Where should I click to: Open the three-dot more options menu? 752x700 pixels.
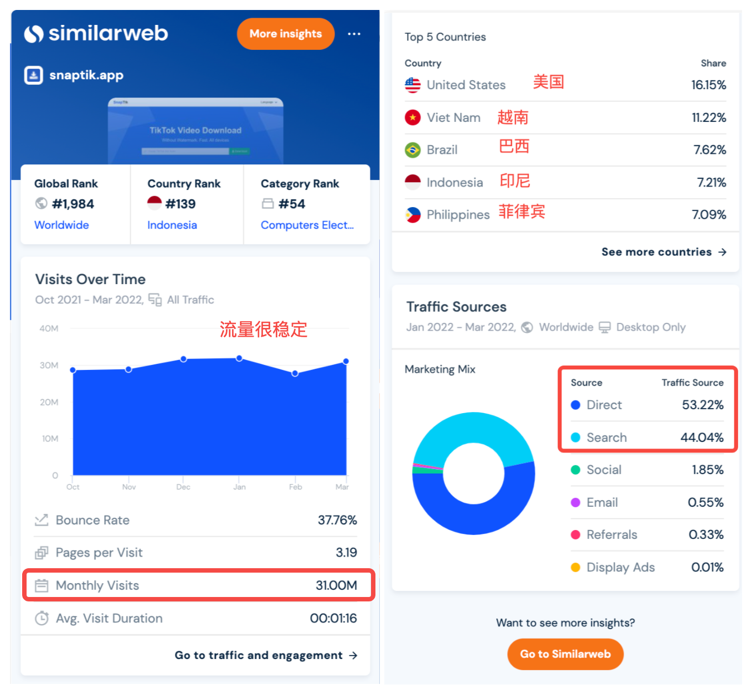[x=354, y=34]
